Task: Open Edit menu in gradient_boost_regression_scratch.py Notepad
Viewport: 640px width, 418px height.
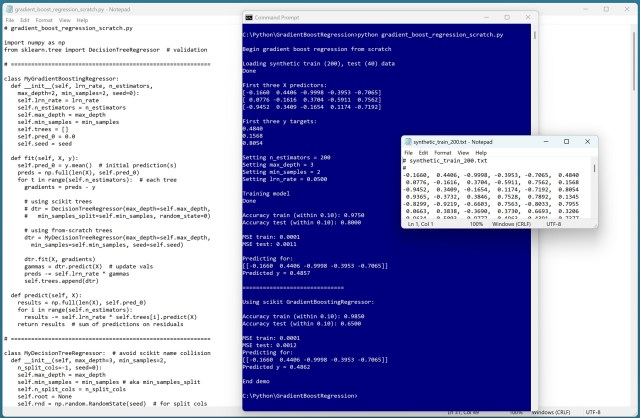Action: [x=25, y=18]
